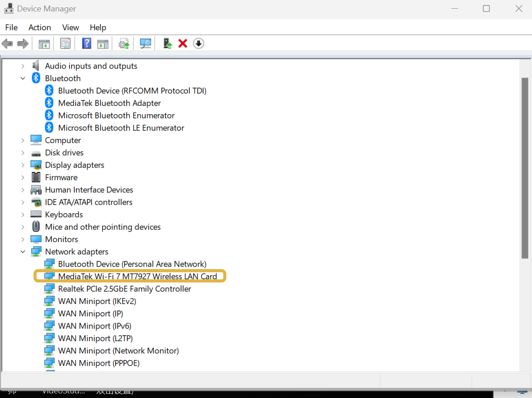Select Bluetooth Device (RFCOMM Protocol TDI)
This screenshot has width=532, height=398.
point(132,90)
